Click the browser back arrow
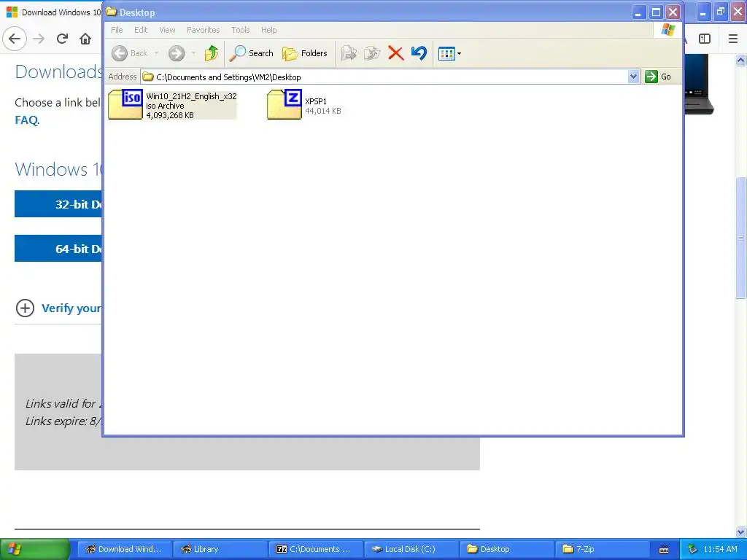The width and height of the screenshot is (747, 560). (x=15, y=39)
